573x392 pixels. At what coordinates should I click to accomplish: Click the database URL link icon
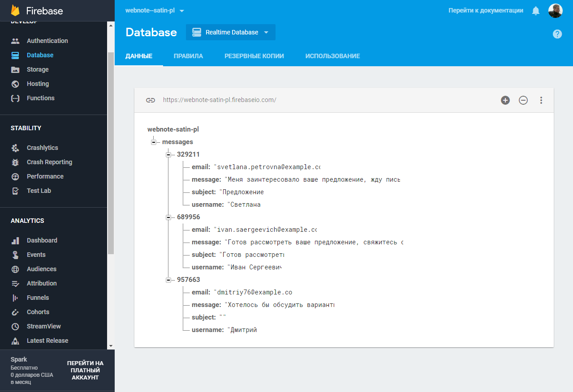coord(151,100)
